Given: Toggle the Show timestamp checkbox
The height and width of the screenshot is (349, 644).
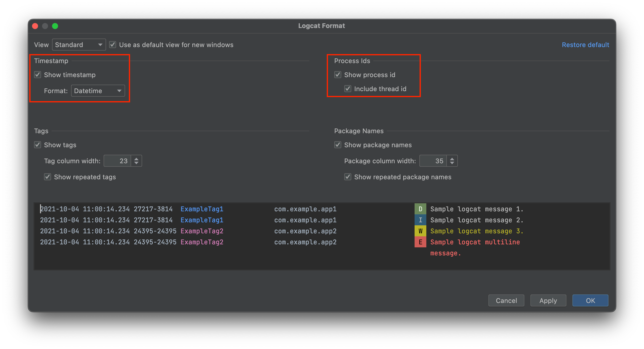Looking at the screenshot, I should point(38,75).
